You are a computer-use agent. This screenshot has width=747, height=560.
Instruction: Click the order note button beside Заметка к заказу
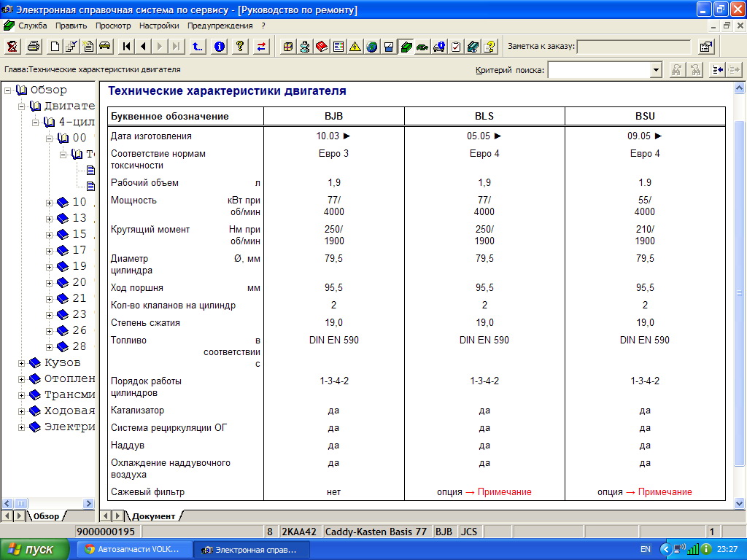tap(706, 46)
